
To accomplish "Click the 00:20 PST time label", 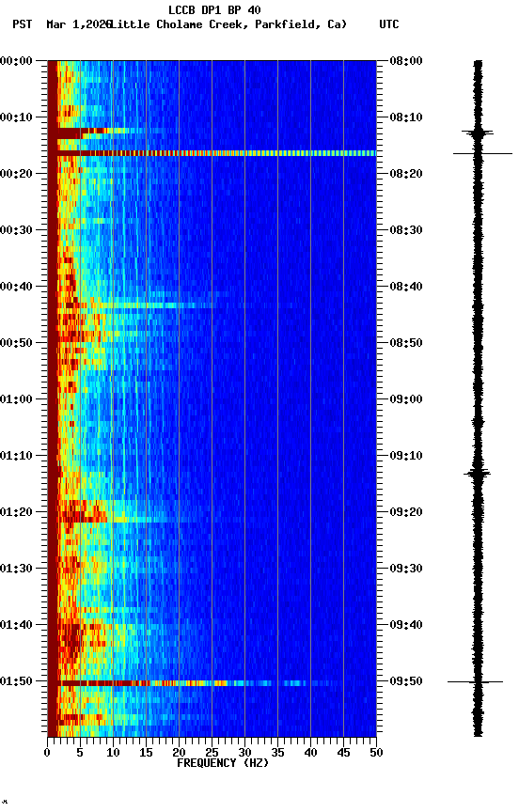I will [16, 174].
